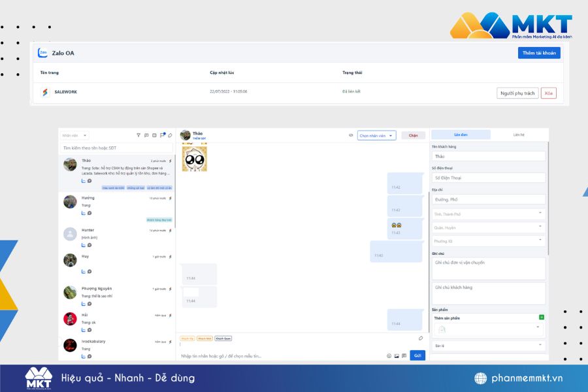Click the lightning icon in Thảo's row
588x392 pixels.
pos(171,161)
